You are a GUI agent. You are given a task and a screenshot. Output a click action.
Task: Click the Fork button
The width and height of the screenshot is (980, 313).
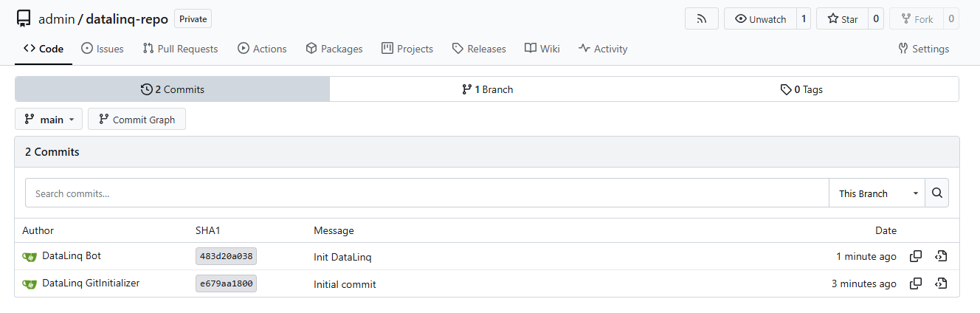pyautogui.click(x=916, y=19)
